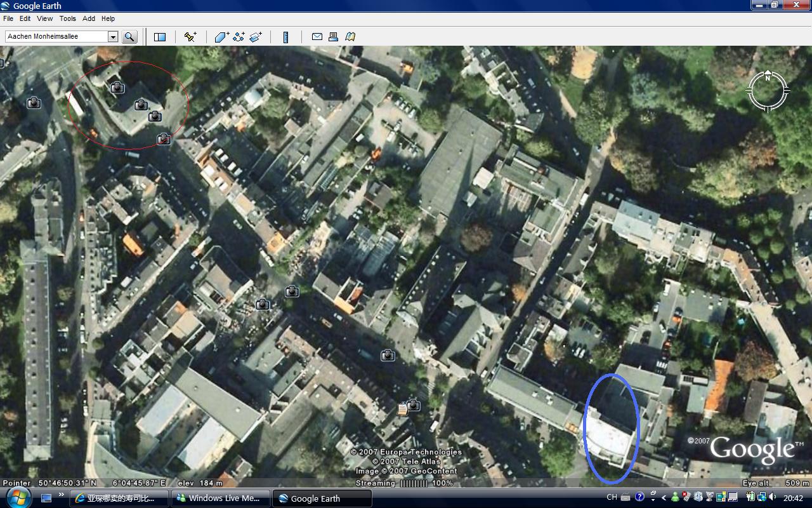Open the Windows Start orb

(18, 498)
